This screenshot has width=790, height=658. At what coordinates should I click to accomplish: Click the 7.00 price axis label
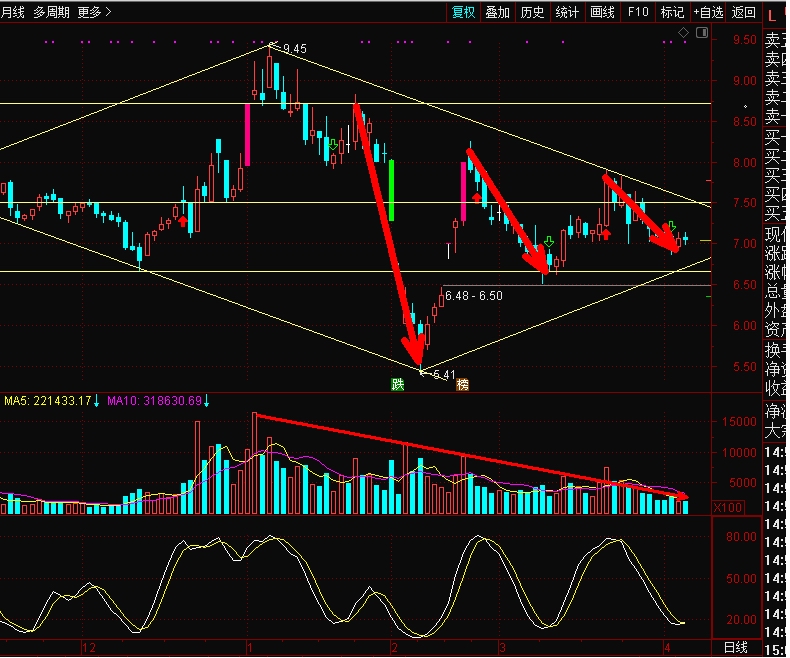744,244
